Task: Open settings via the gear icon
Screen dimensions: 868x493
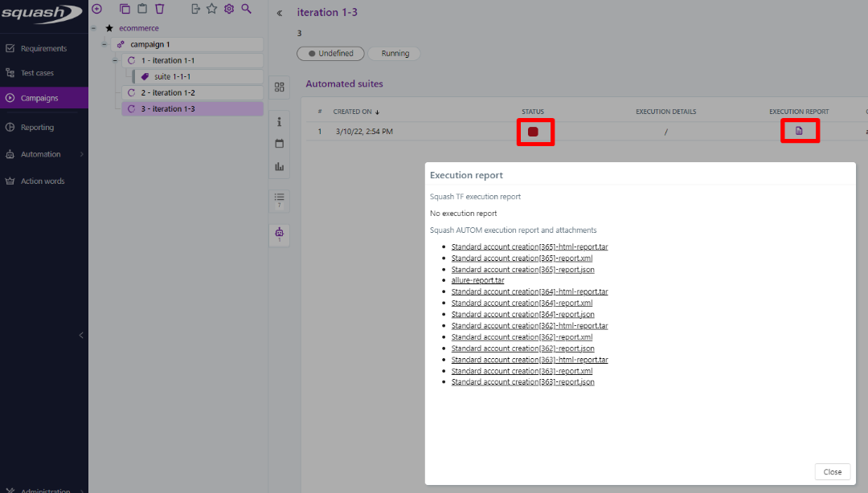Action: click(x=228, y=9)
